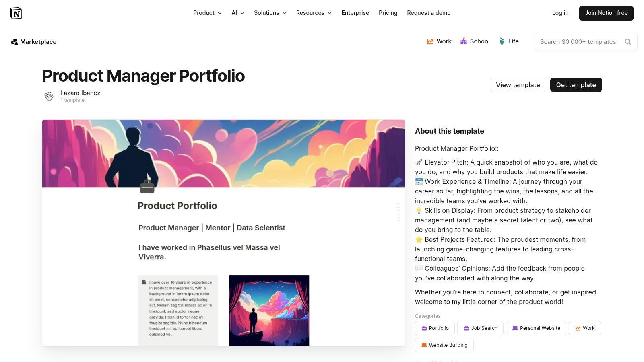This screenshot has height=362, width=644.
Task: Click Lazaro Ibanez's avatar icon
Action: coord(49,96)
